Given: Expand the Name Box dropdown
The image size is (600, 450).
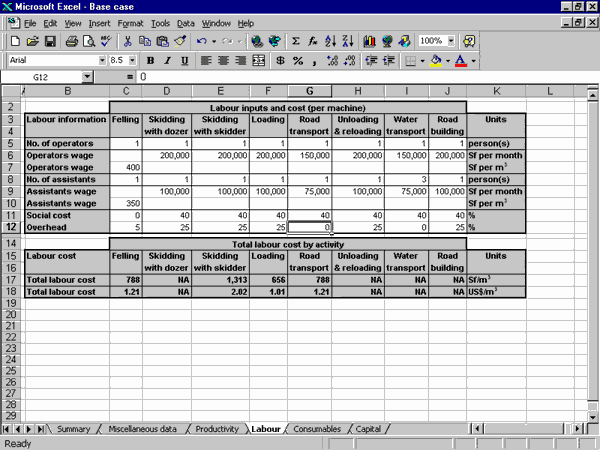Looking at the screenshot, I should pyautogui.click(x=87, y=77).
